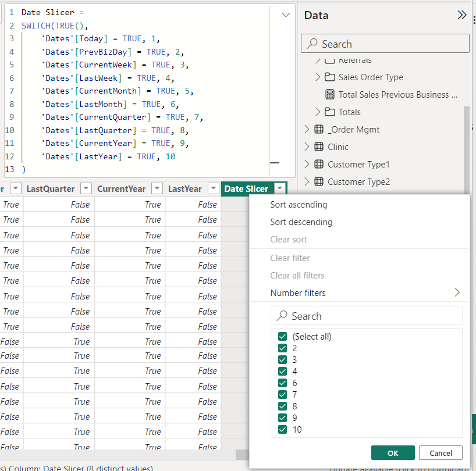The image size is (476, 471).
Task: Click the Clinic table icon
Action: tap(319, 147)
